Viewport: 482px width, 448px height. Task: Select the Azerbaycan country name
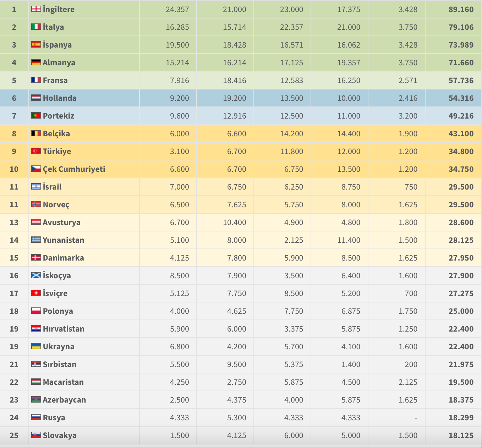(64, 400)
